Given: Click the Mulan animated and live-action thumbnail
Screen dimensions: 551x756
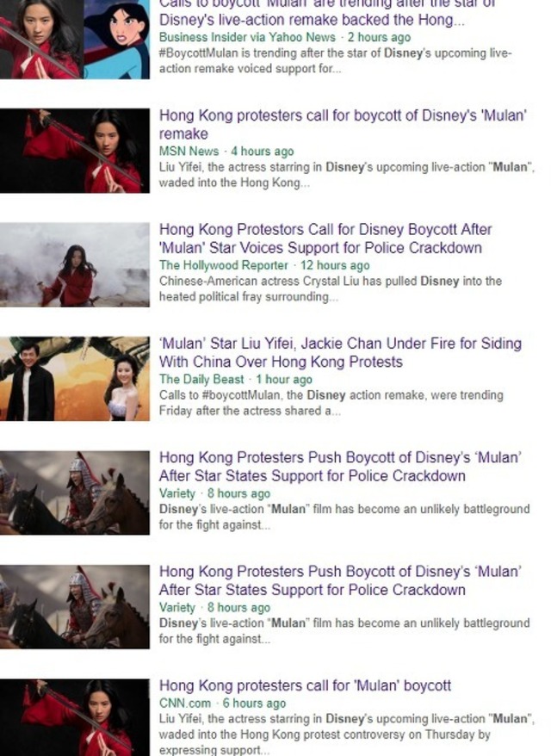Looking at the screenshot, I should [x=75, y=39].
